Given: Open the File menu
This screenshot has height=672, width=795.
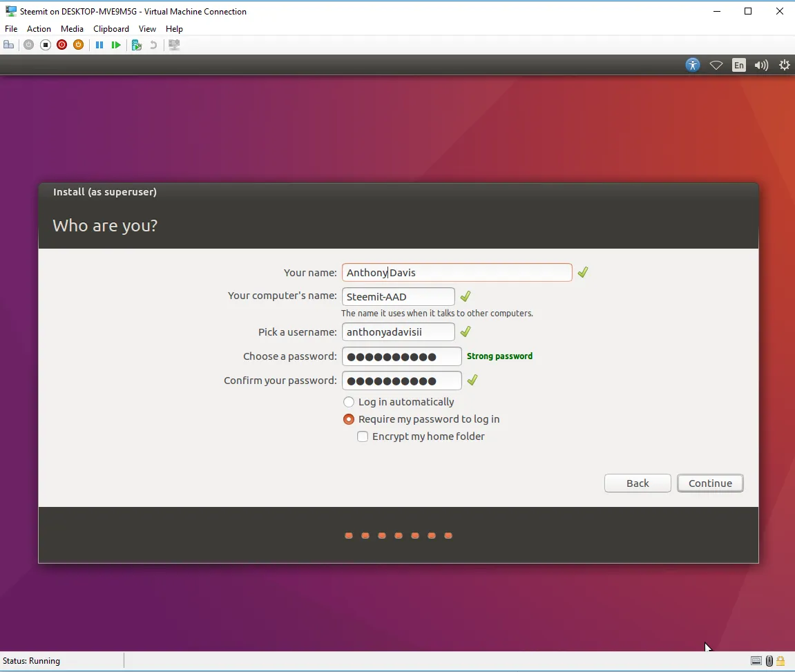Looking at the screenshot, I should click(x=11, y=29).
